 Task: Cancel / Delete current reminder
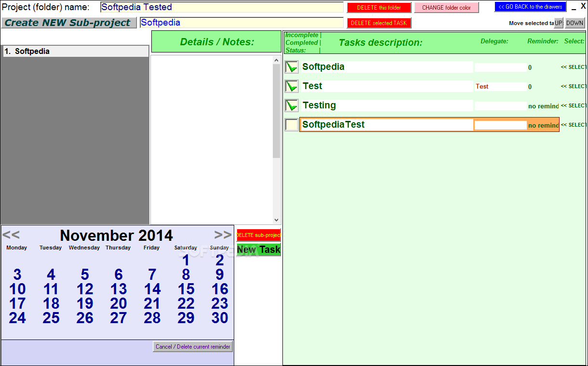coord(193,347)
